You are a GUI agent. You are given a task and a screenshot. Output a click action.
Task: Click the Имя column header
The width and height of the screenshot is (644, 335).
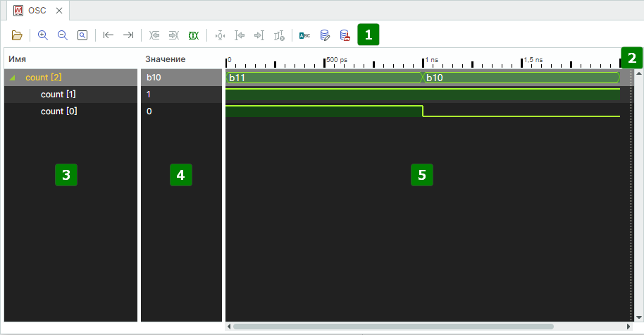click(17, 59)
